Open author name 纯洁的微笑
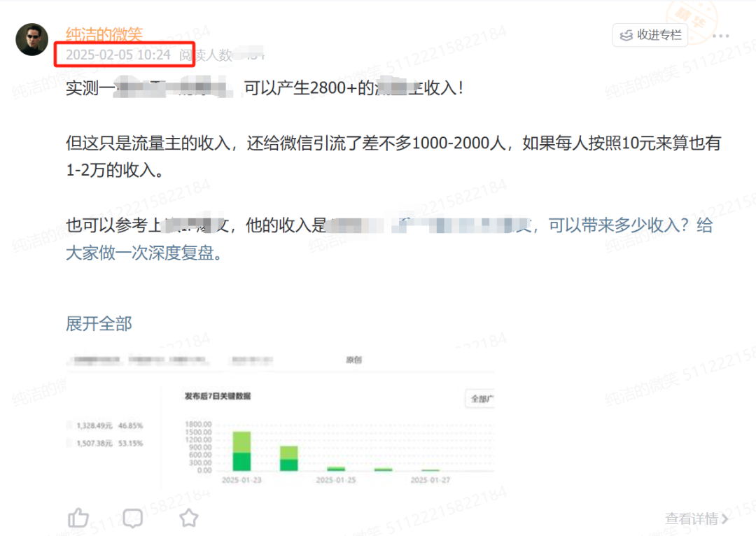756x536 pixels. click(104, 34)
